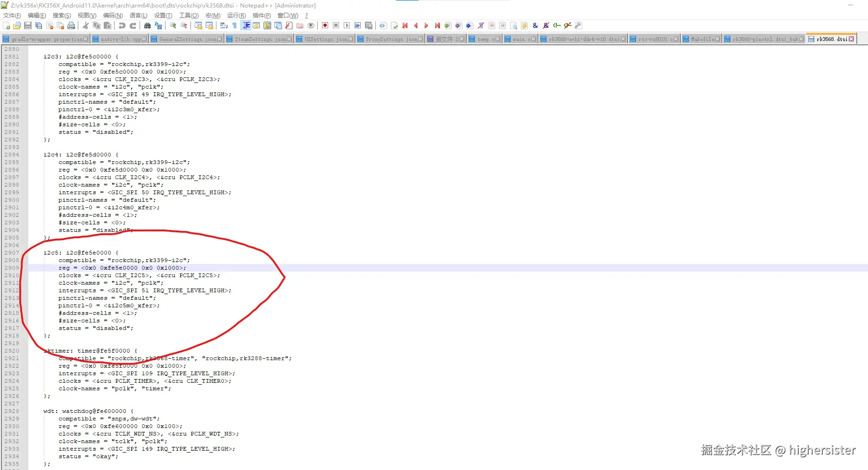Switch to rtc-rx8010.c tab

tap(654, 39)
